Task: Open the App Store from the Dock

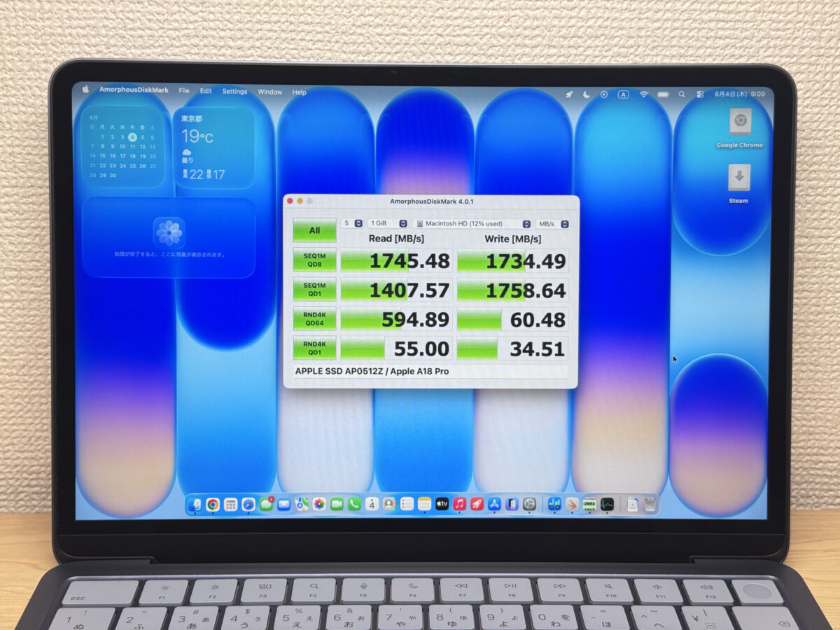Action: pyautogui.click(x=494, y=504)
